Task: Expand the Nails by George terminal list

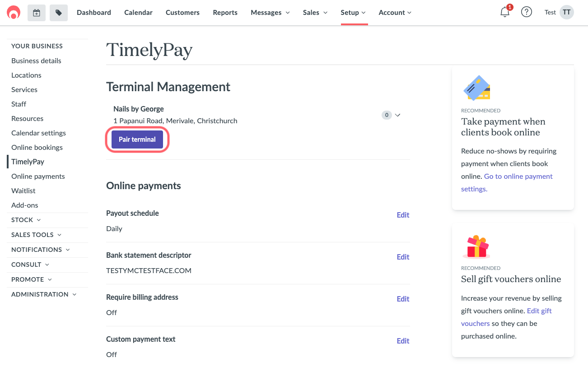Action: pos(398,115)
